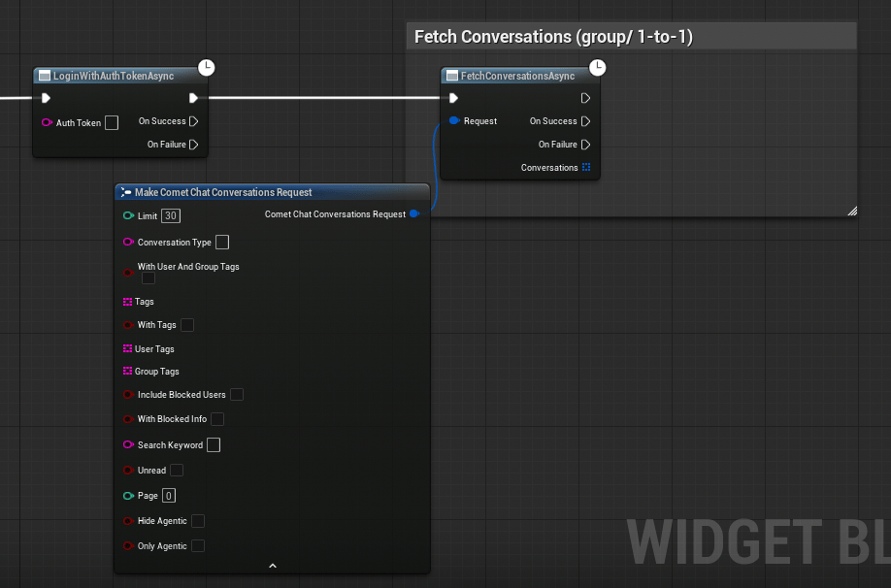This screenshot has height=588, width=891.
Task: Click the Hide Agentic boolean pin
Action: coord(128,521)
